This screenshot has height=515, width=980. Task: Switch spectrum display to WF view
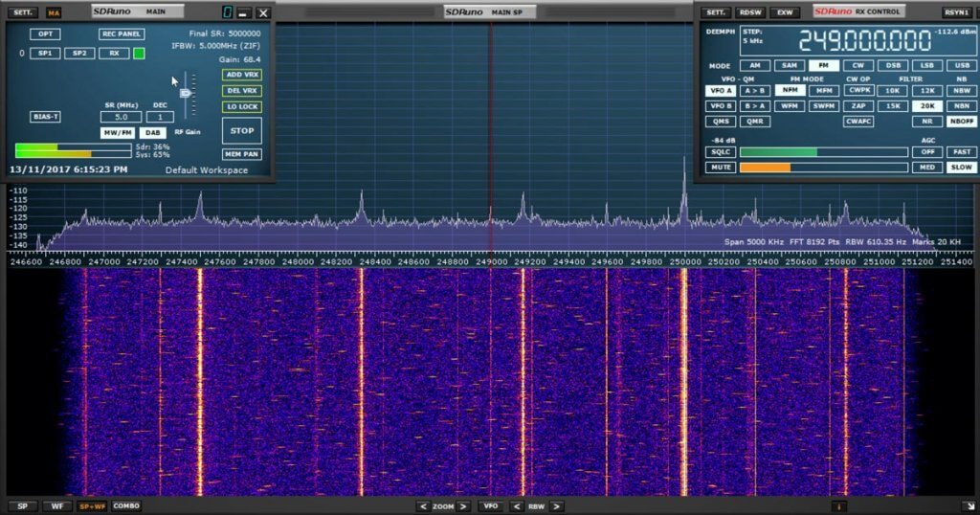point(56,505)
